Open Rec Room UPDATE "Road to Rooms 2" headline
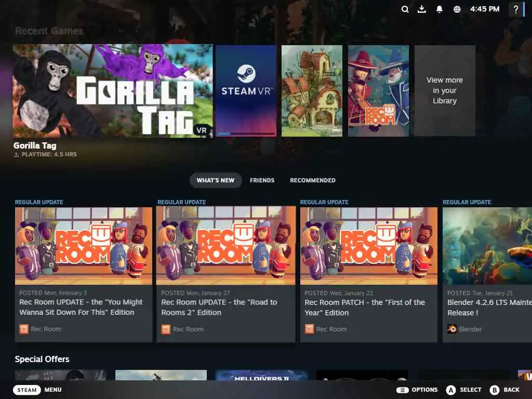Screen dimensions: 532x399 tap(219, 308)
